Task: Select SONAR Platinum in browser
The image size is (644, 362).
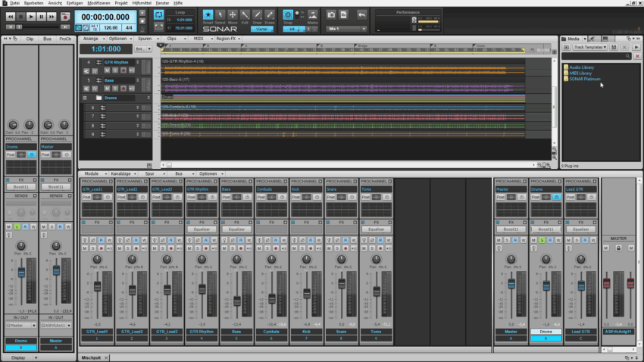Action: coord(585,79)
